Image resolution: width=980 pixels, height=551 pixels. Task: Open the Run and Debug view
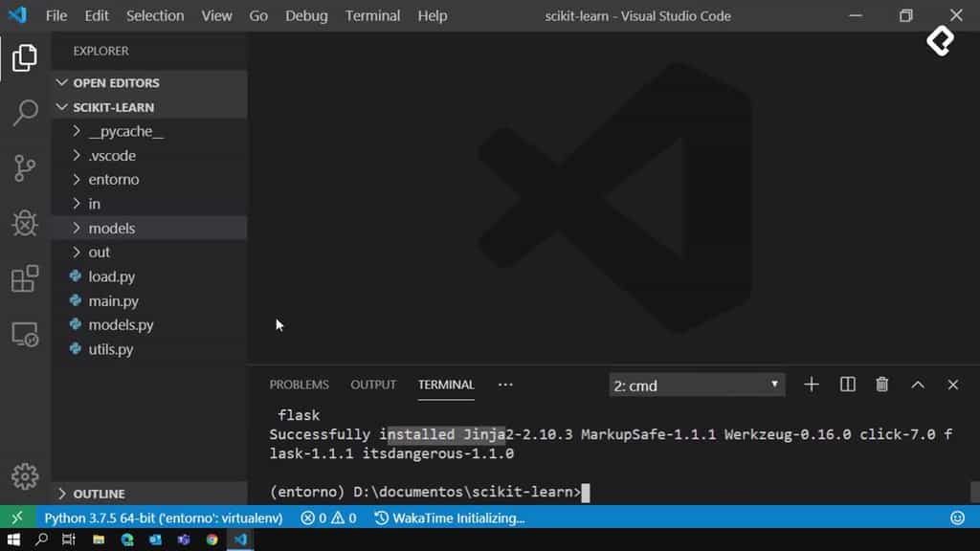[24, 223]
